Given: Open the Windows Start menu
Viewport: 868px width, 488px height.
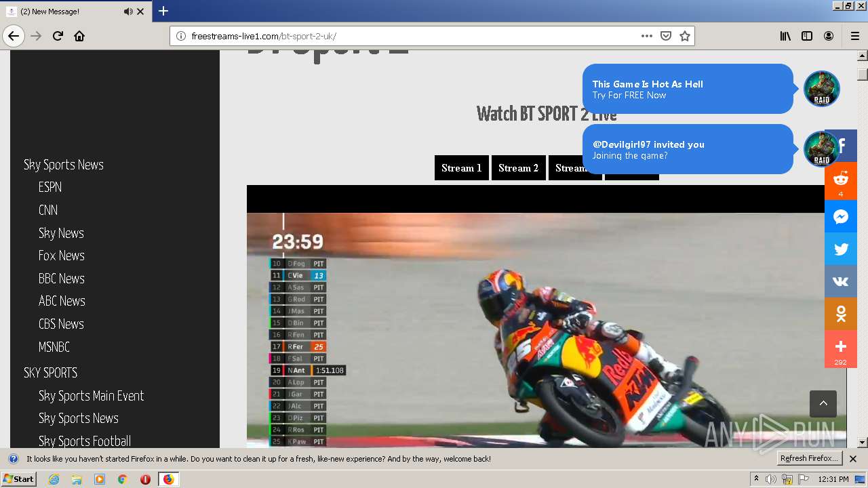Looking at the screenshot, I should pyautogui.click(x=18, y=479).
